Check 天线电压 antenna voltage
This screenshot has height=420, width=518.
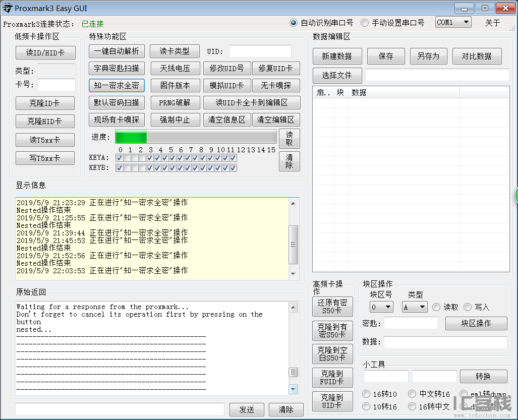pyautogui.click(x=175, y=69)
